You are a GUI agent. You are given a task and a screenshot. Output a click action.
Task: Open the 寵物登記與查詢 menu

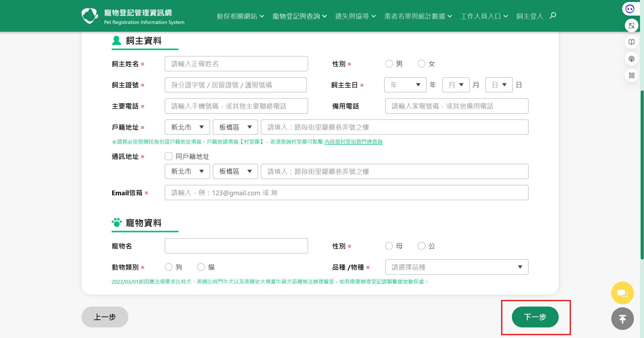[299, 16]
